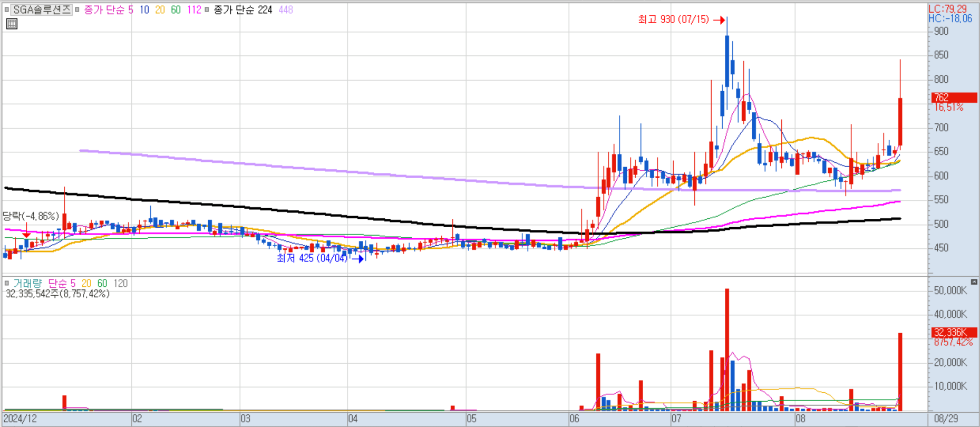Click the 50,000K volume axis label
This screenshot has width=980, height=427.
(x=950, y=290)
